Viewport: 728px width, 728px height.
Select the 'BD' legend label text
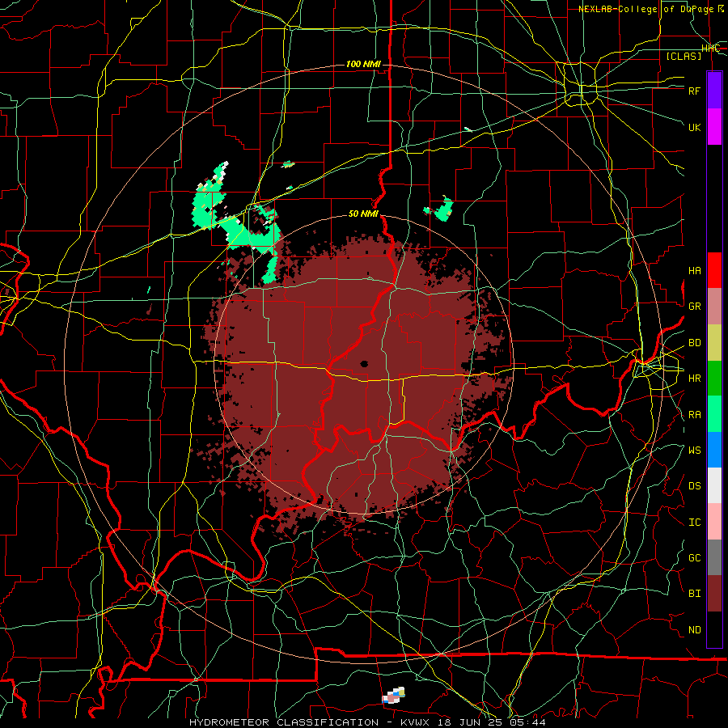pos(694,343)
